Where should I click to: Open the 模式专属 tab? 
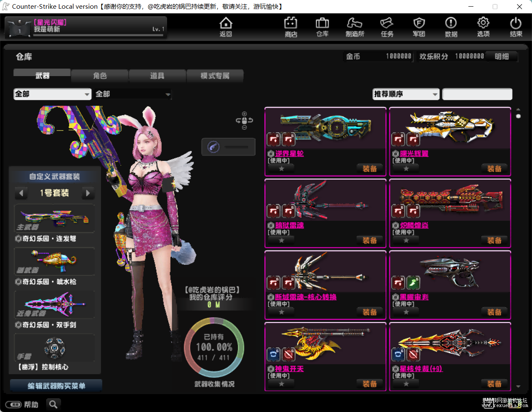(x=215, y=75)
